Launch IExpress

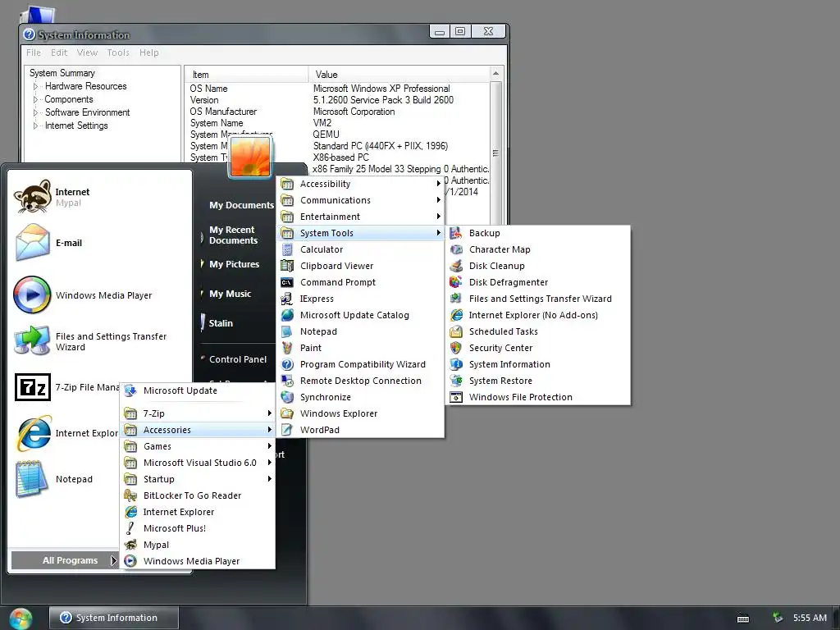(361, 299)
